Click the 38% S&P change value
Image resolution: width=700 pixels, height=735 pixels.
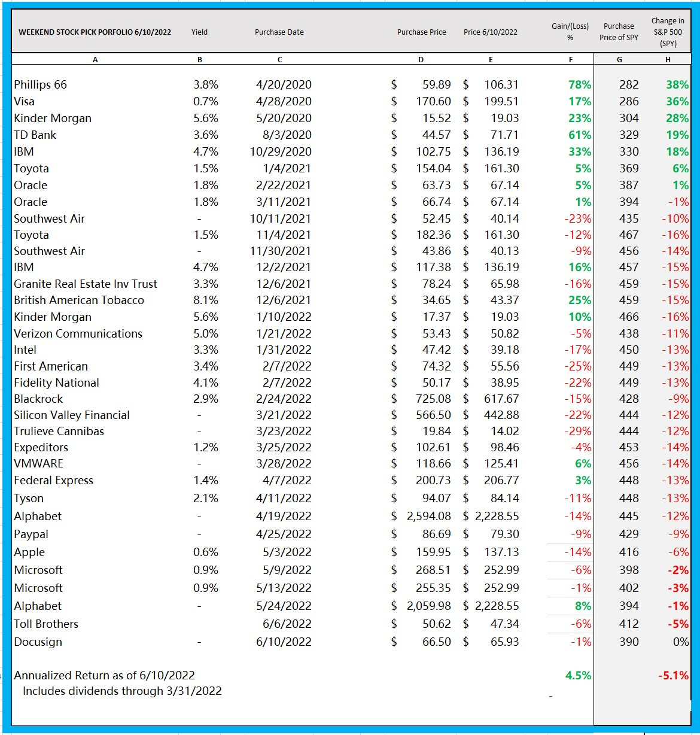[677, 84]
